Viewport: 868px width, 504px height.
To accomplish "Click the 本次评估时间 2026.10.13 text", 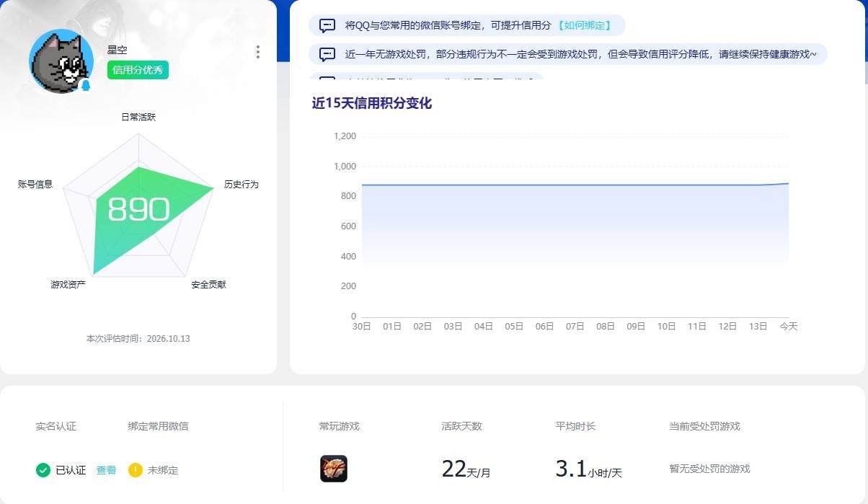I will (x=138, y=339).
